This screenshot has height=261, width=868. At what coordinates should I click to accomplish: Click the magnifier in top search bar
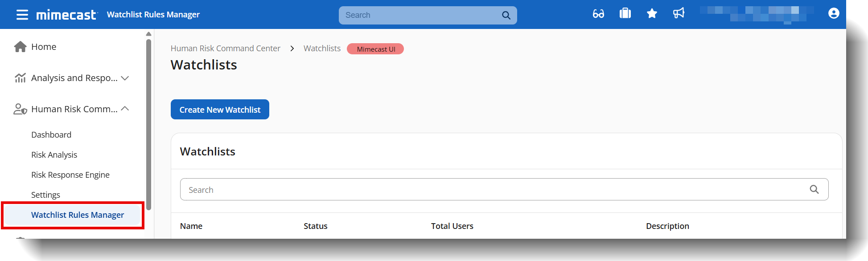coord(506,15)
